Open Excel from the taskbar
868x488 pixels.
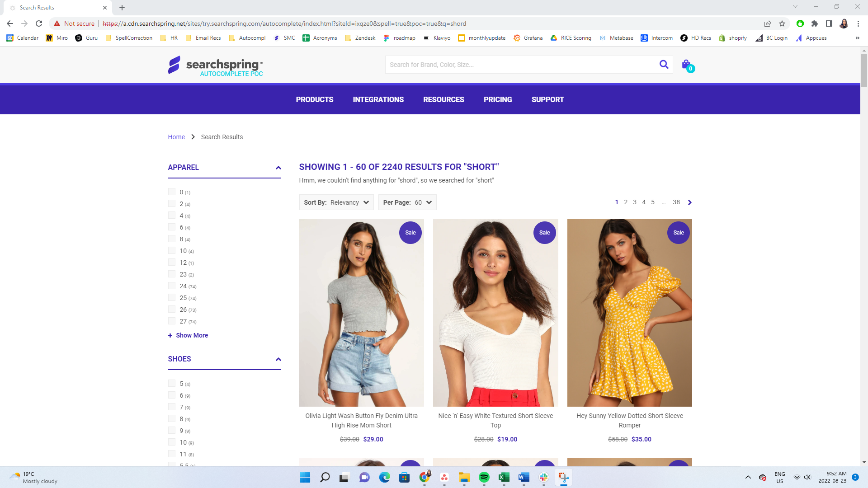click(x=504, y=478)
